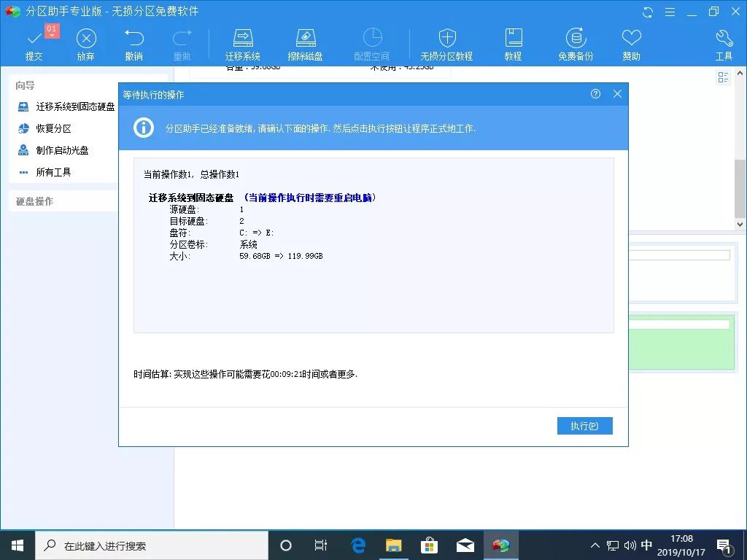The image size is (747, 560).
Task: Open Task View on taskbar
Action: [x=321, y=545]
